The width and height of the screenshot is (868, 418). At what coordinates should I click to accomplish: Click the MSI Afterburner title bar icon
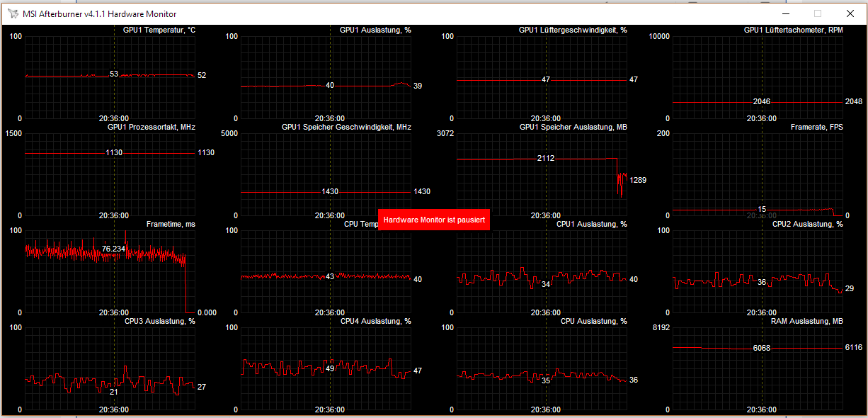[13, 13]
